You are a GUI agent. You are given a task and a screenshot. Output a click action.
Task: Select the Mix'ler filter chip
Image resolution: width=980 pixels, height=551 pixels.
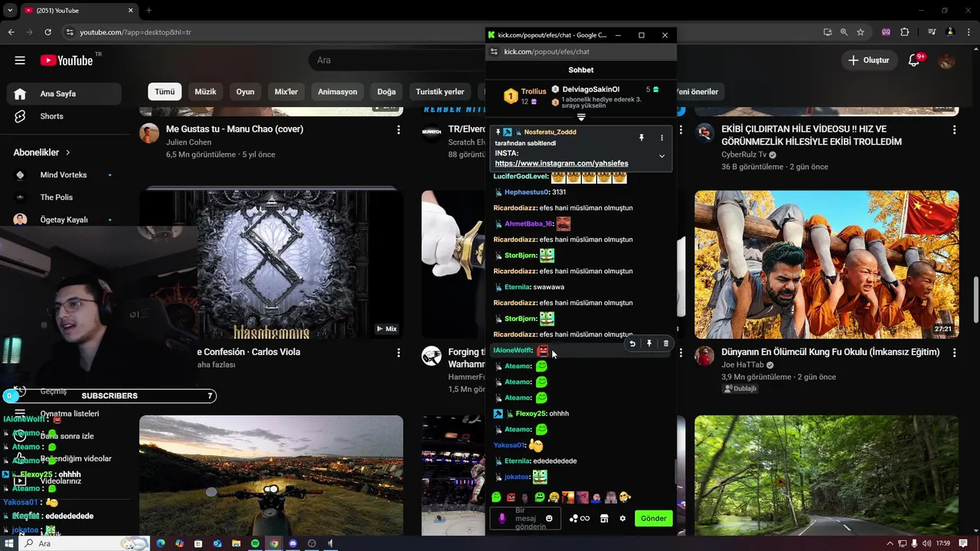pyautogui.click(x=286, y=92)
